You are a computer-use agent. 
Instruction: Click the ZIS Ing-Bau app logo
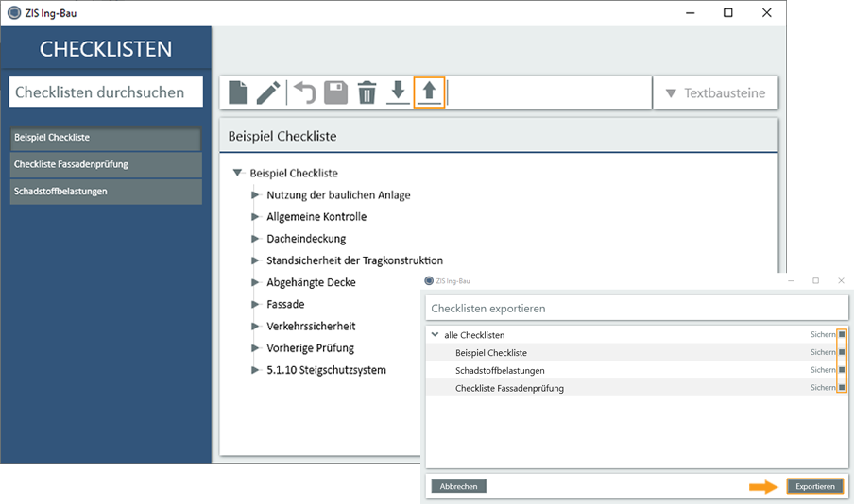pos(14,13)
